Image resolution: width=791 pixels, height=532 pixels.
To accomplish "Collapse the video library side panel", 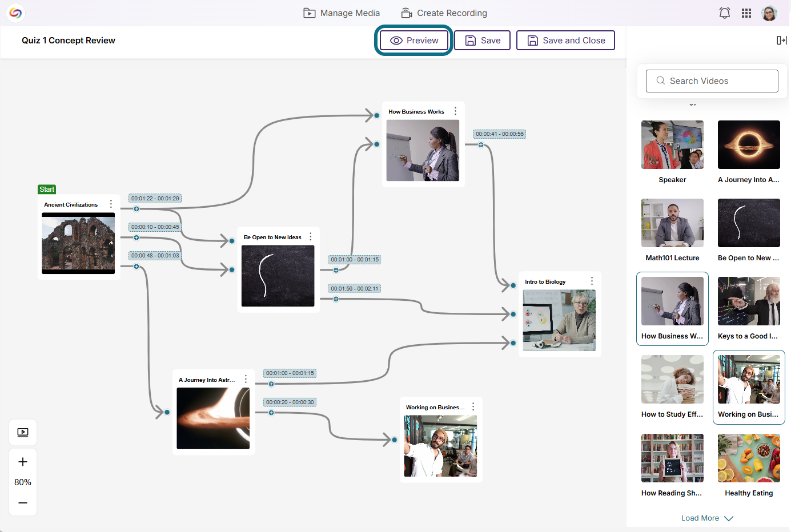I will 782,40.
